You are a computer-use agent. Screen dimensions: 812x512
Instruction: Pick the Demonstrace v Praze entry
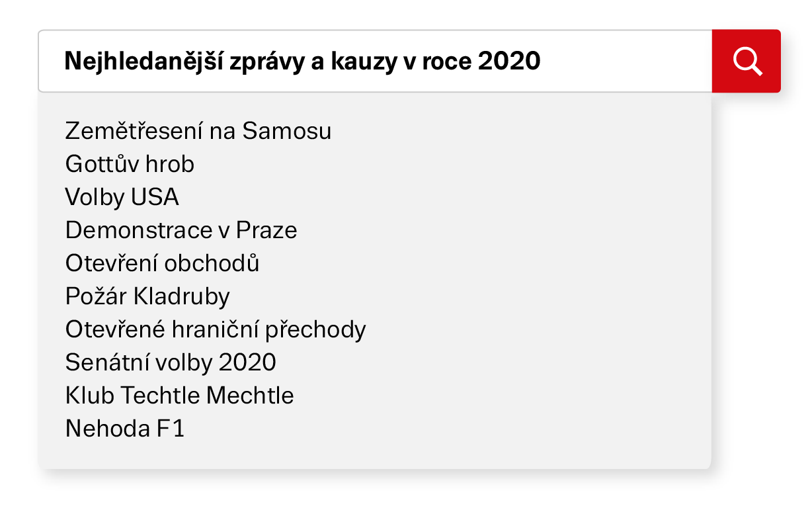tap(181, 230)
